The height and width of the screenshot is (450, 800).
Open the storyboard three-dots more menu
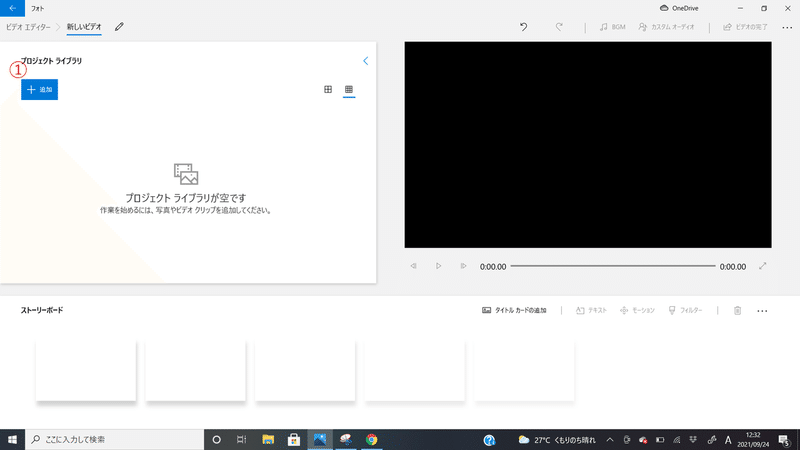762,311
